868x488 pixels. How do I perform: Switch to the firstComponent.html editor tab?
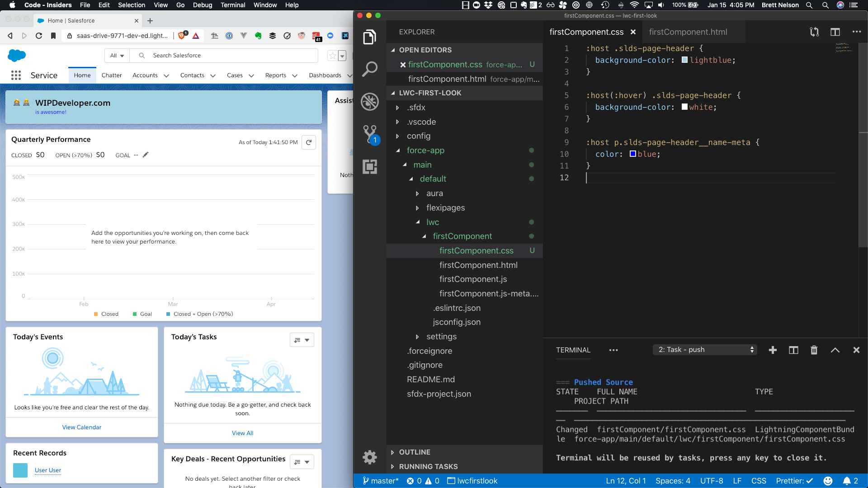(688, 32)
